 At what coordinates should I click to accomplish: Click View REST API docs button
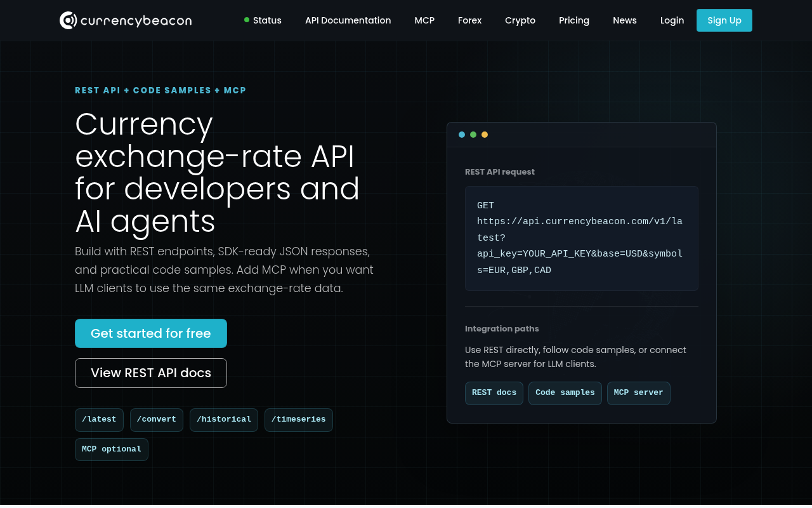coord(151,373)
